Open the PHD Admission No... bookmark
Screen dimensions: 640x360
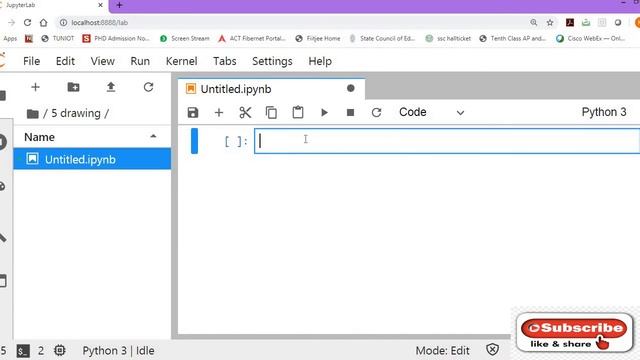tap(116, 38)
